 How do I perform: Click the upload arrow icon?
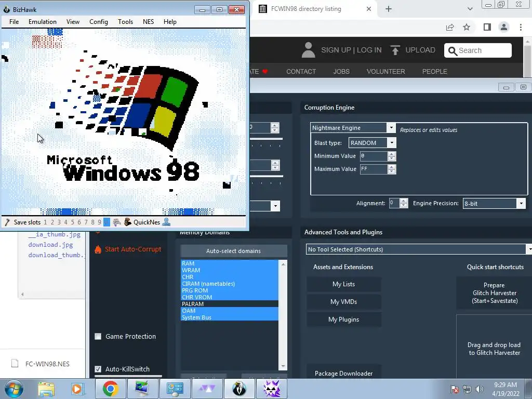(395, 50)
